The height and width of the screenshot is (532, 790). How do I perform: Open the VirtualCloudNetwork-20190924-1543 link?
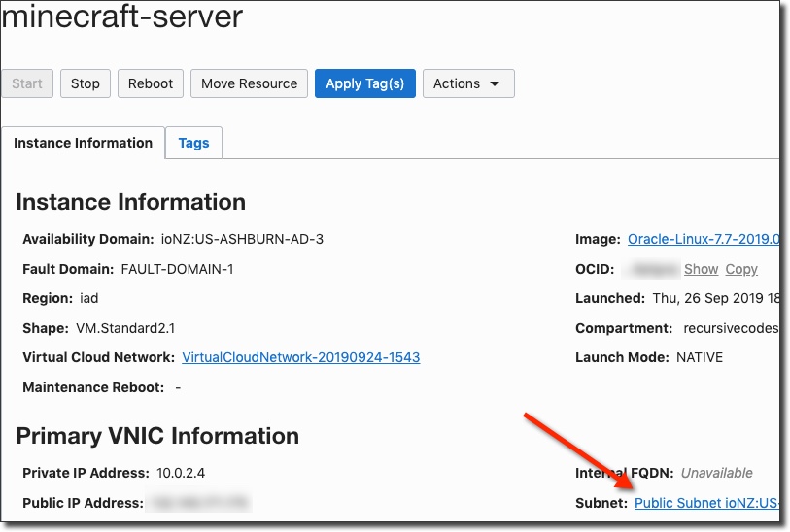(301, 357)
